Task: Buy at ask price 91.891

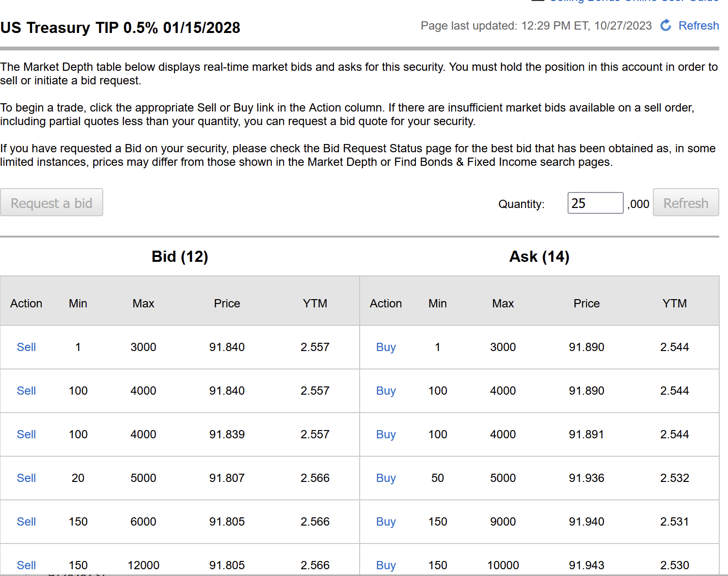Action: (386, 434)
